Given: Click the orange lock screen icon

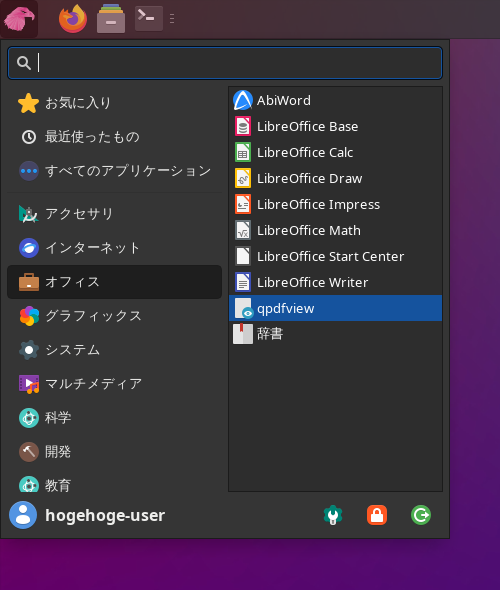Looking at the screenshot, I should 377,515.
